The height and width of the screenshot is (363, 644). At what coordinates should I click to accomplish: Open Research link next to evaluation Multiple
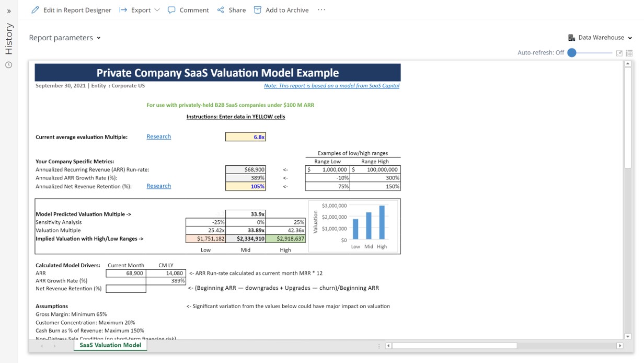click(x=158, y=137)
